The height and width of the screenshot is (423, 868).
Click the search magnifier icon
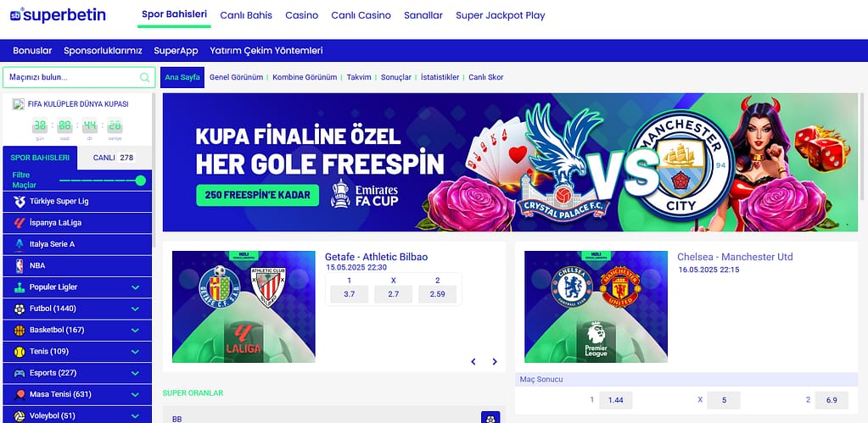(144, 77)
